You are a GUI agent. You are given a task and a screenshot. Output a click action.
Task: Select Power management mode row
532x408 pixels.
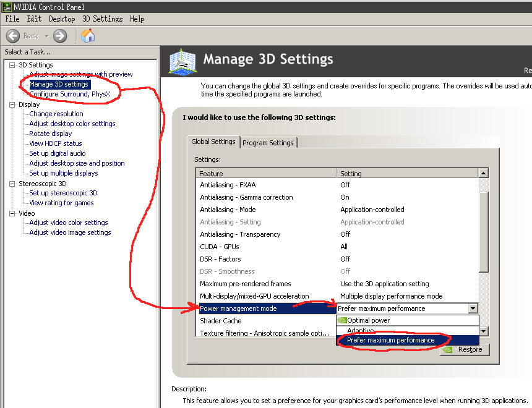pyautogui.click(x=267, y=308)
